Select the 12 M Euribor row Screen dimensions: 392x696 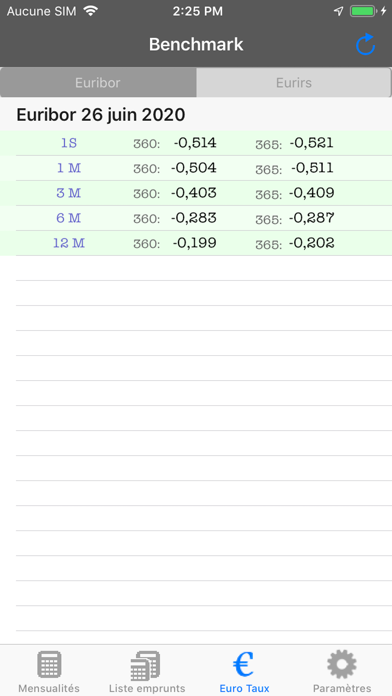(x=196, y=243)
